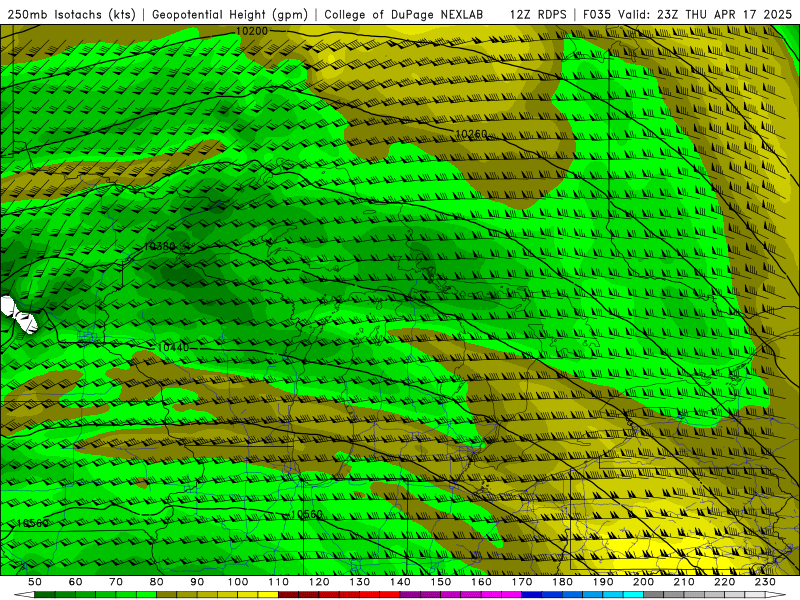Click the 140 value on the color scale
This screenshot has width=800, height=600.
click(400, 582)
